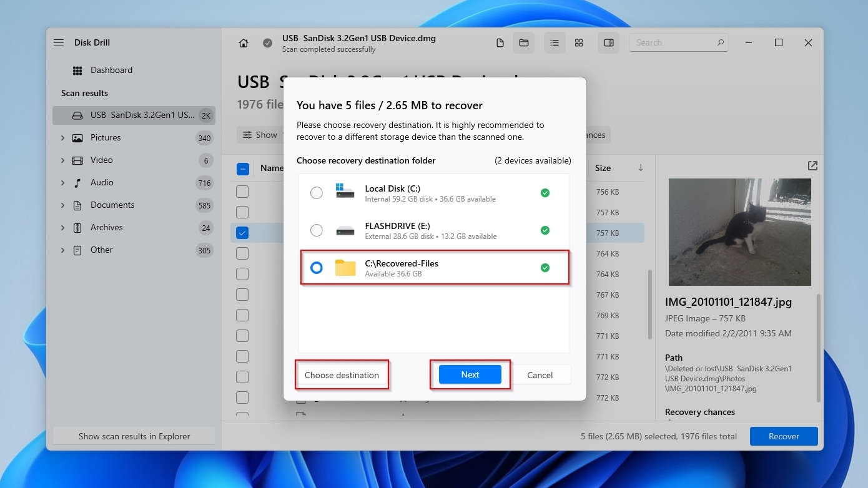Click the scan status checkmark icon

pyautogui.click(x=267, y=43)
